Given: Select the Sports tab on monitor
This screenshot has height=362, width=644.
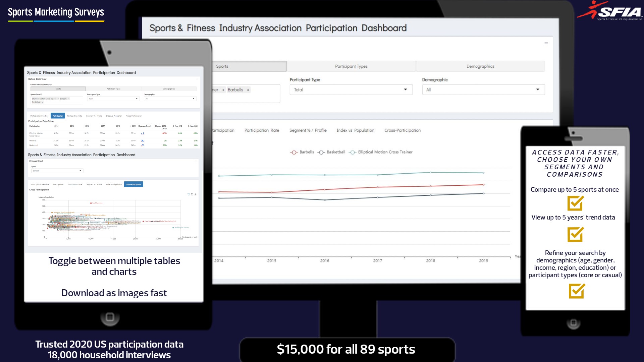Looking at the screenshot, I should [249, 66].
